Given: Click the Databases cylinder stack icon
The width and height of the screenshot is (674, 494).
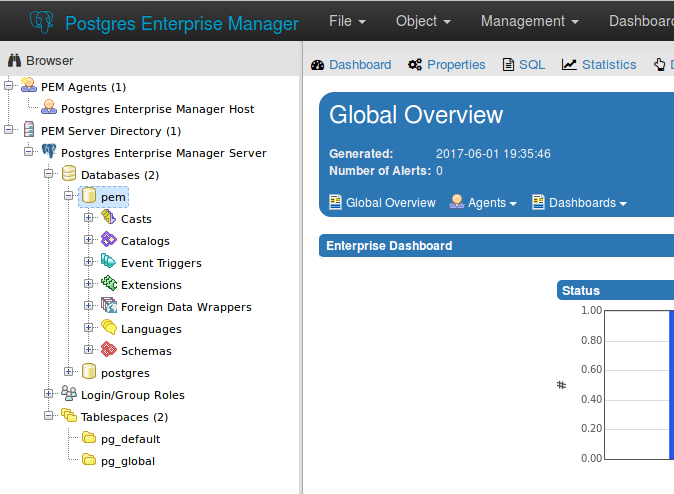Looking at the screenshot, I should point(69,174).
